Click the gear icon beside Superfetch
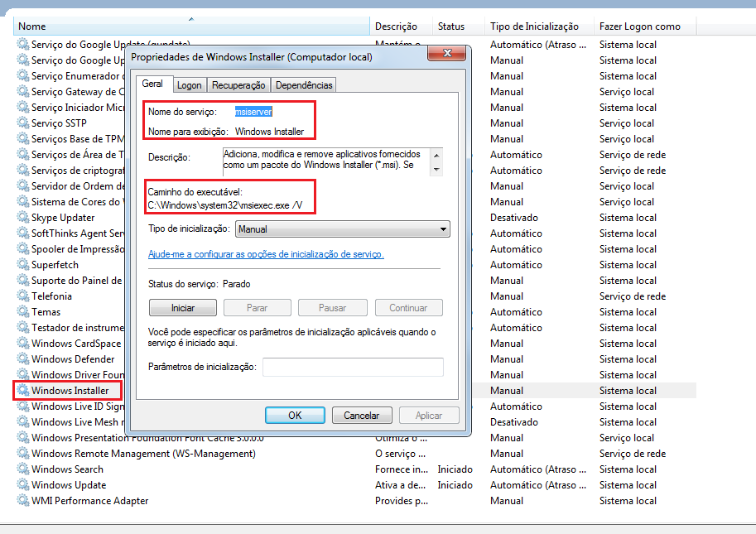The width and height of the screenshot is (756, 534). point(22,265)
